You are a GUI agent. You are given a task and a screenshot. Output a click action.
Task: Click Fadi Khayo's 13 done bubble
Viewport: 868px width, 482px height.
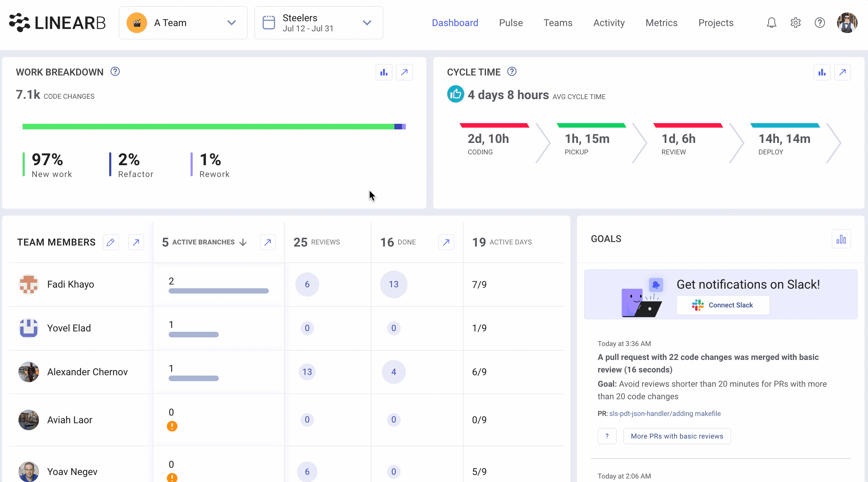394,284
